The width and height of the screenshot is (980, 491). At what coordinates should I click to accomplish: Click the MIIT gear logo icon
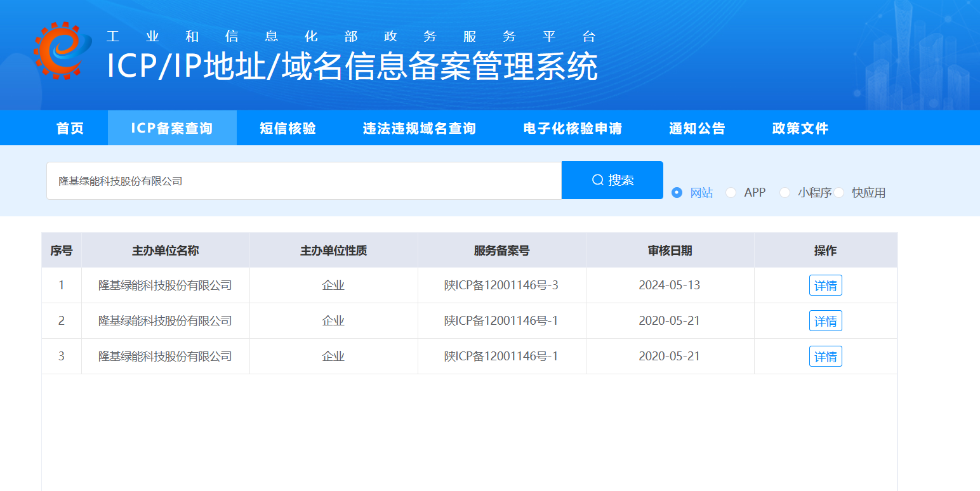coord(63,49)
